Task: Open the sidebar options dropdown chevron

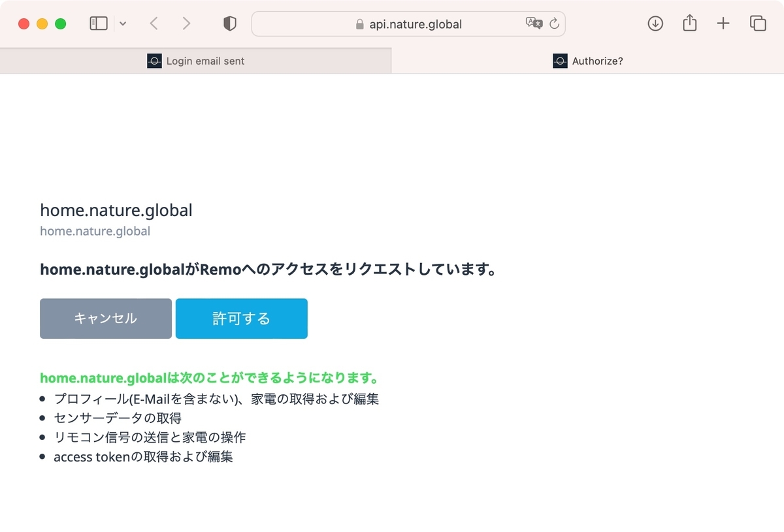Action: tap(123, 24)
